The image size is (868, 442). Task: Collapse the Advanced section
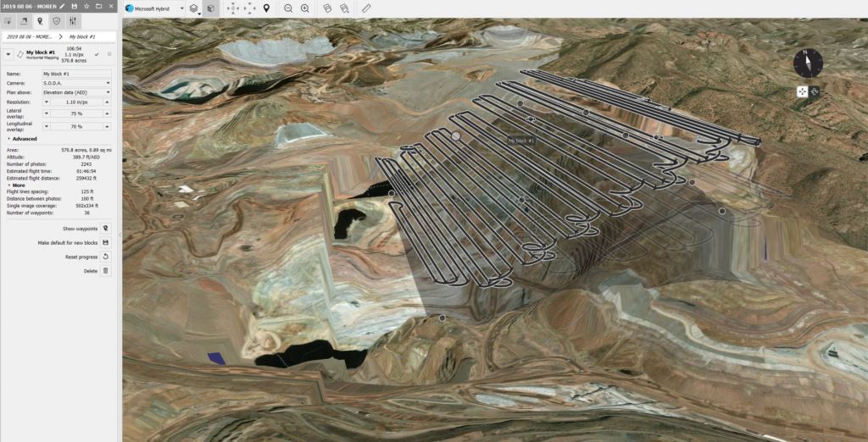(x=22, y=139)
